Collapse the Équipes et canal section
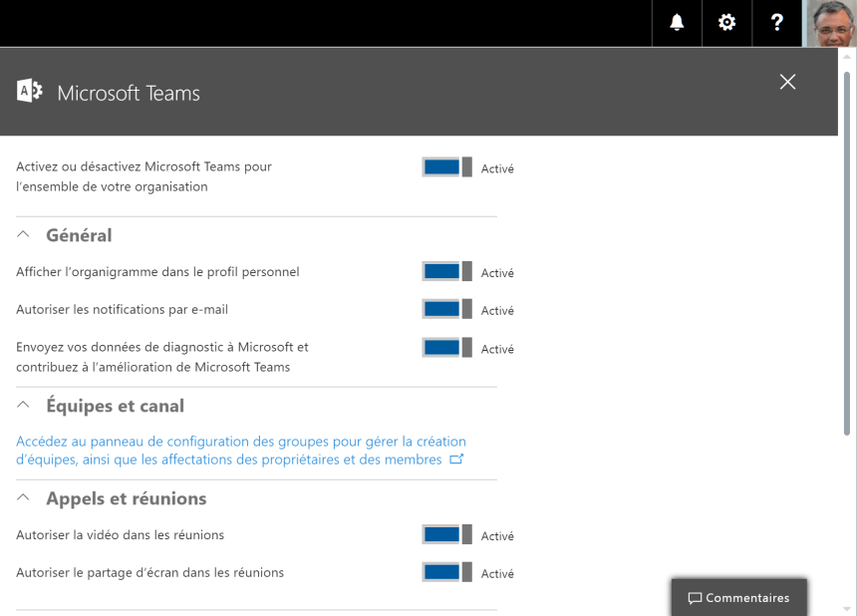Viewport: 857px width, 616px height. [x=24, y=406]
